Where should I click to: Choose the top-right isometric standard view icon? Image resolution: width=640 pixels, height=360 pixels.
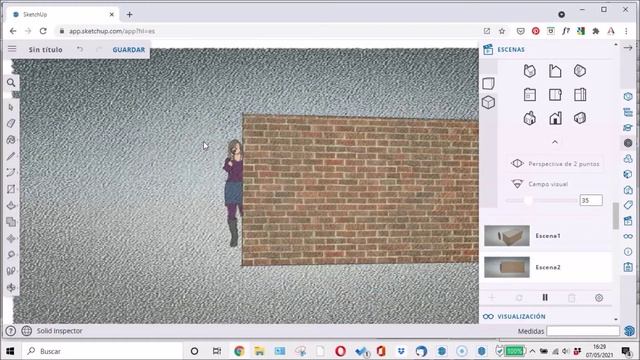pos(580,71)
